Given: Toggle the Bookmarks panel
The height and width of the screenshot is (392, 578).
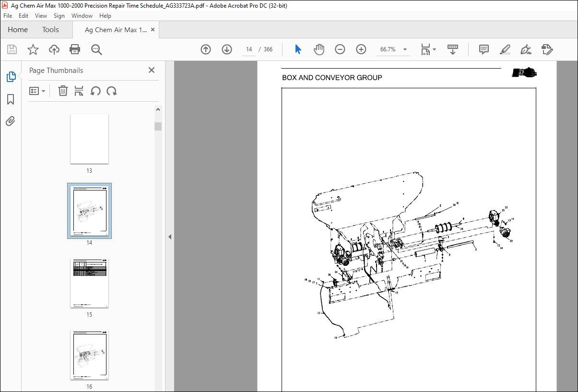Looking at the screenshot, I should pos(11,99).
